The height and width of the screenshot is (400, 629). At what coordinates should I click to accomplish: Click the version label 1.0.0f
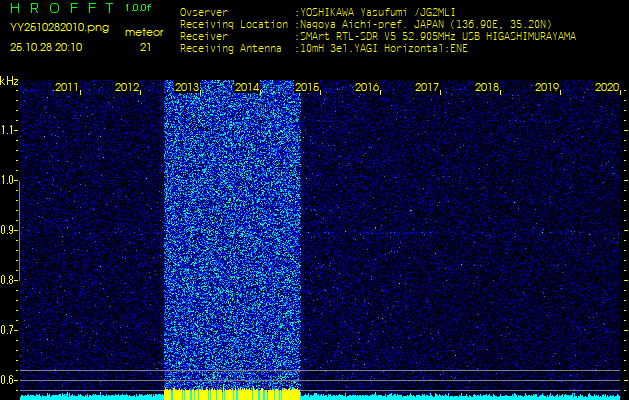pos(138,8)
